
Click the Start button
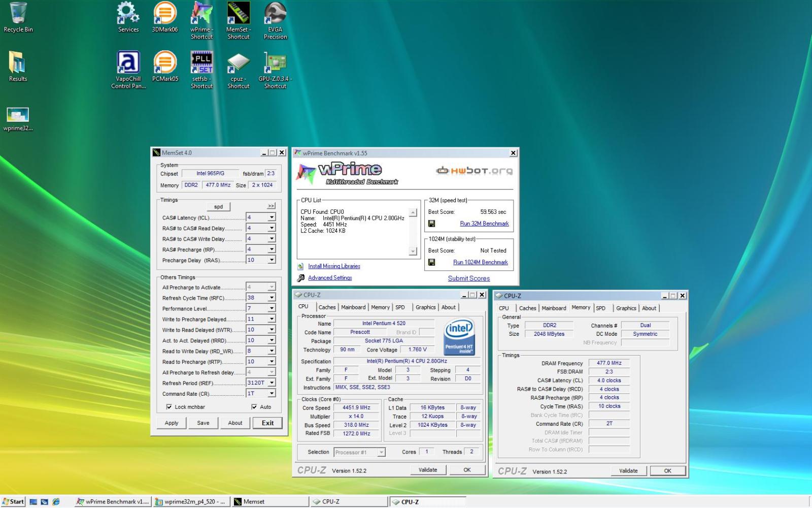[13, 501]
